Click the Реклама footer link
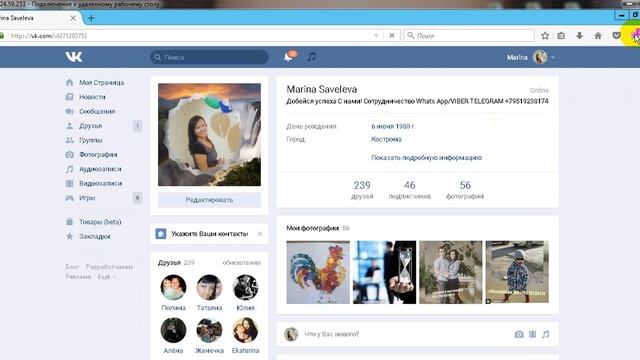This screenshot has width=640, height=360. (x=78, y=277)
